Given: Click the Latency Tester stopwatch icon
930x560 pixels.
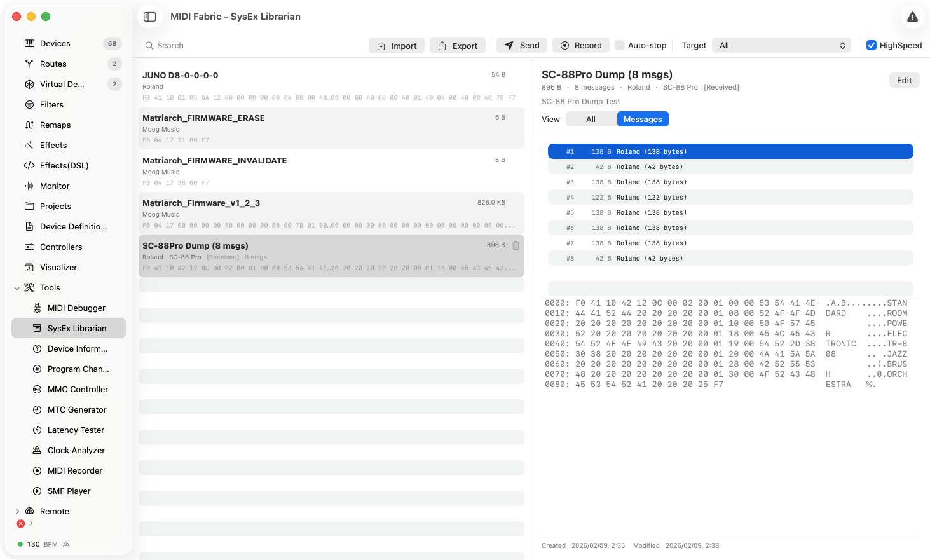Looking at the screenshot, I should coord(37,430).
